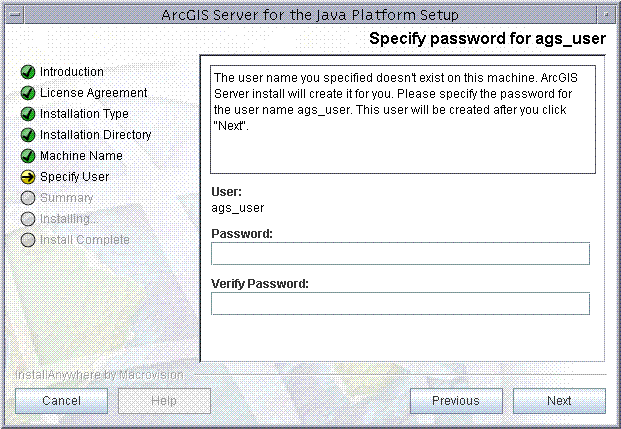The height and width of the screenshot is (429, 621).
Task: Click the Help button
Action: pos(164,401)
